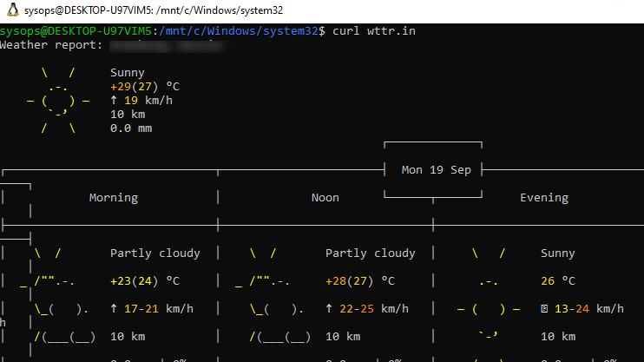644x362 pixels.
Task: Click the blurred location after Weather report
Action: coord(168,46)
